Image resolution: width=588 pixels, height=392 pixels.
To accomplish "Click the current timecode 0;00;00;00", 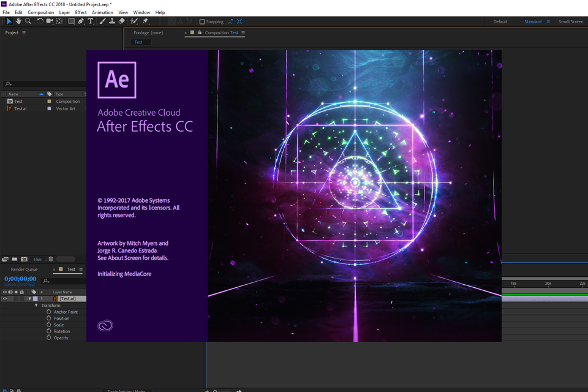I will click(20, 279).
